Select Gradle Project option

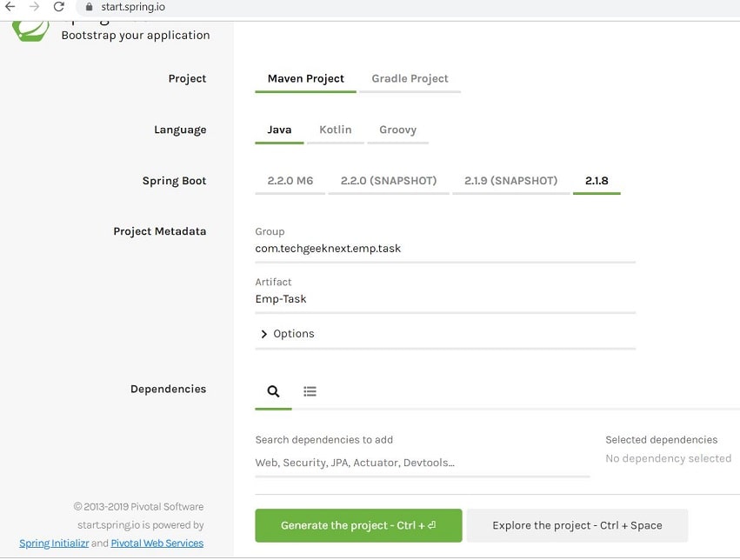click(410, 79)
